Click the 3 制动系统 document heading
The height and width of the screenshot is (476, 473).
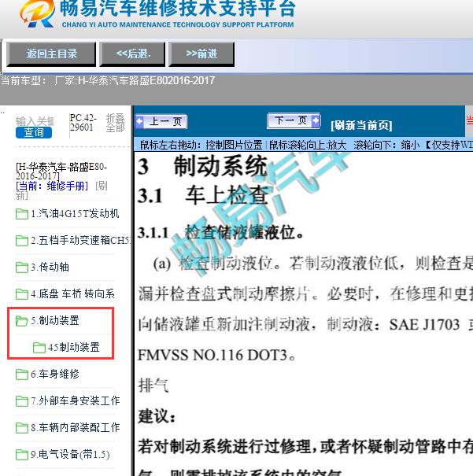pyautogui.click(x=202, y=166)
